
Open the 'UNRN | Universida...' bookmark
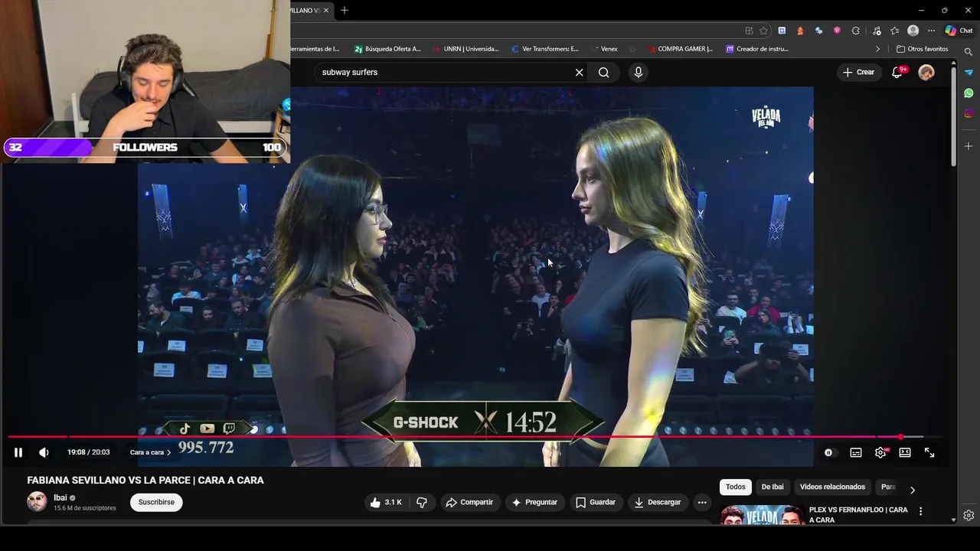tap(465, 49)
